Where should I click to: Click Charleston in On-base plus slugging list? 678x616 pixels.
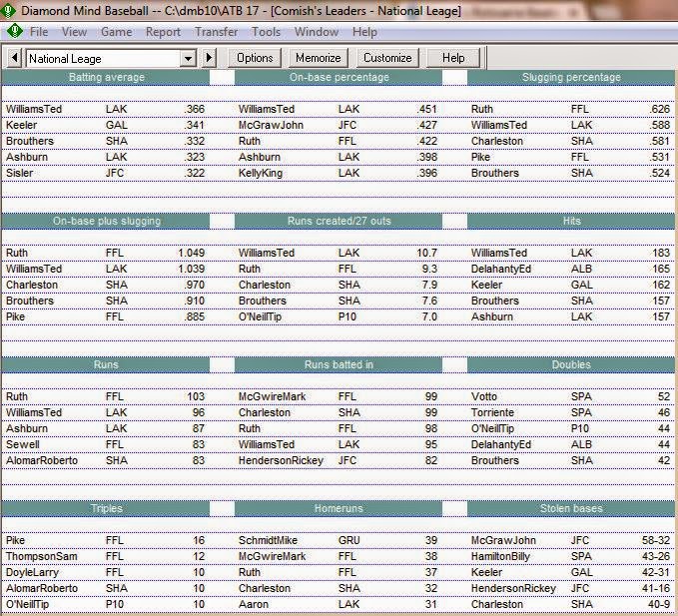(x=32, y=286)
